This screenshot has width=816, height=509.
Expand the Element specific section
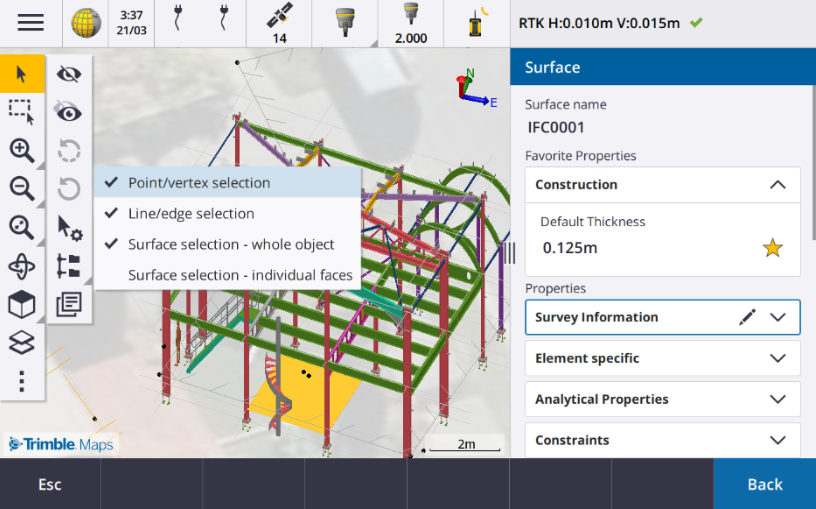777,358
